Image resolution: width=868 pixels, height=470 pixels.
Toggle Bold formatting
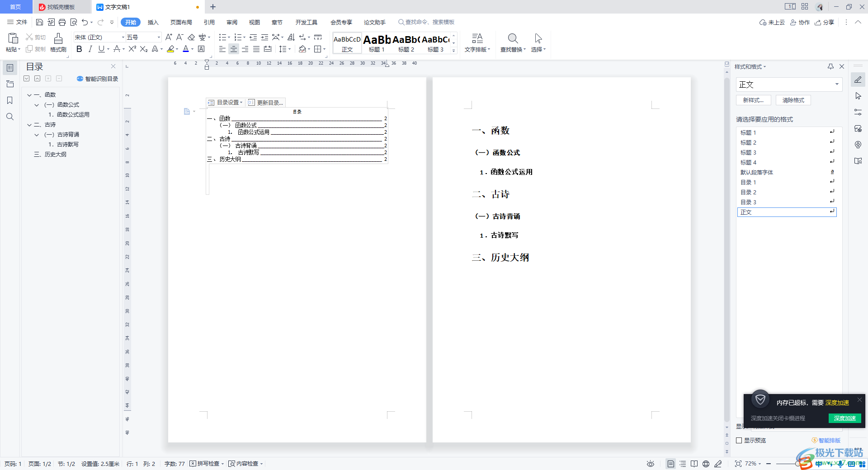pos(79,49)
